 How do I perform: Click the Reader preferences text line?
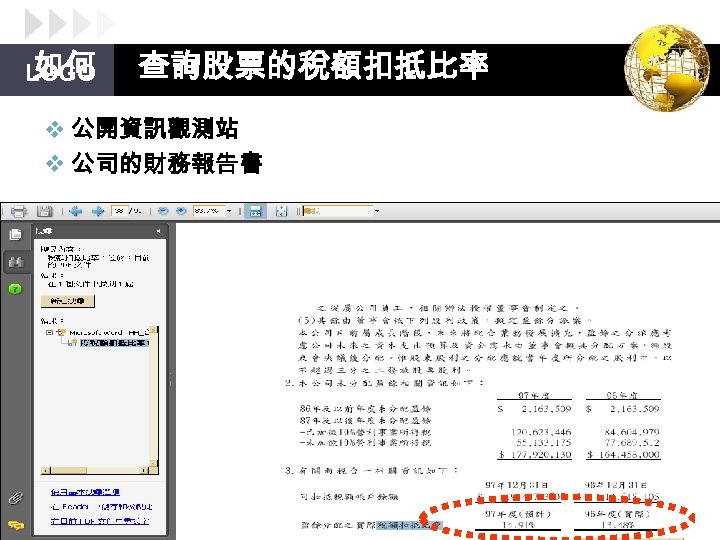pyautogui.click(x=101, y=506)
